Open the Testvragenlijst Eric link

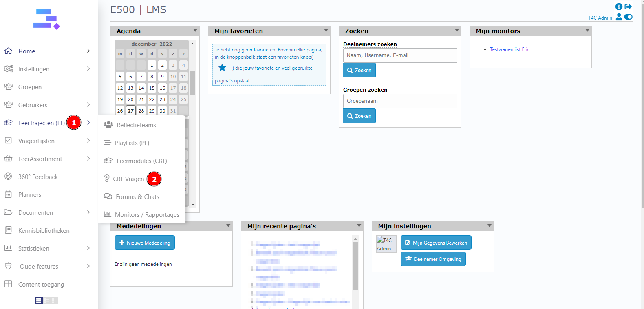click(x=509, y=49)
